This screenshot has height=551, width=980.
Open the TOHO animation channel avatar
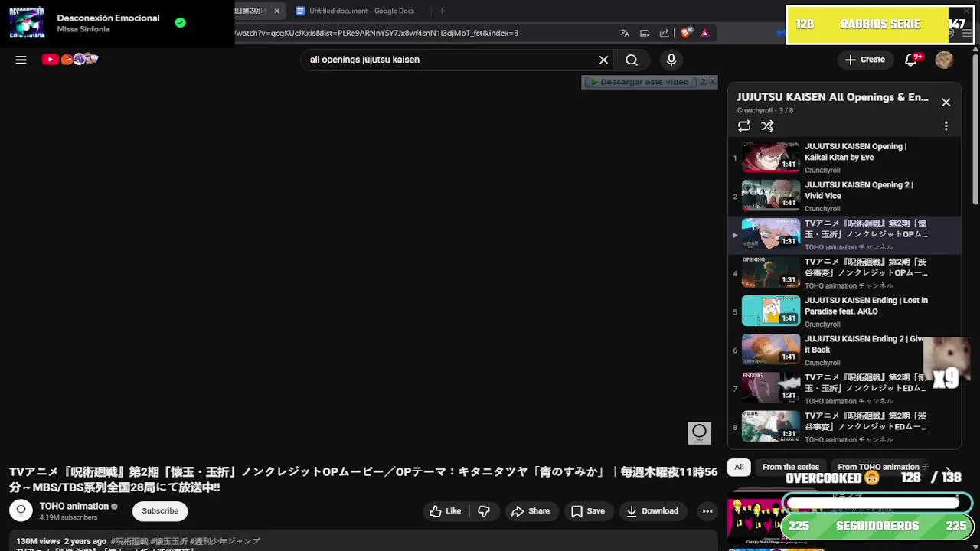tap(21, 510)
